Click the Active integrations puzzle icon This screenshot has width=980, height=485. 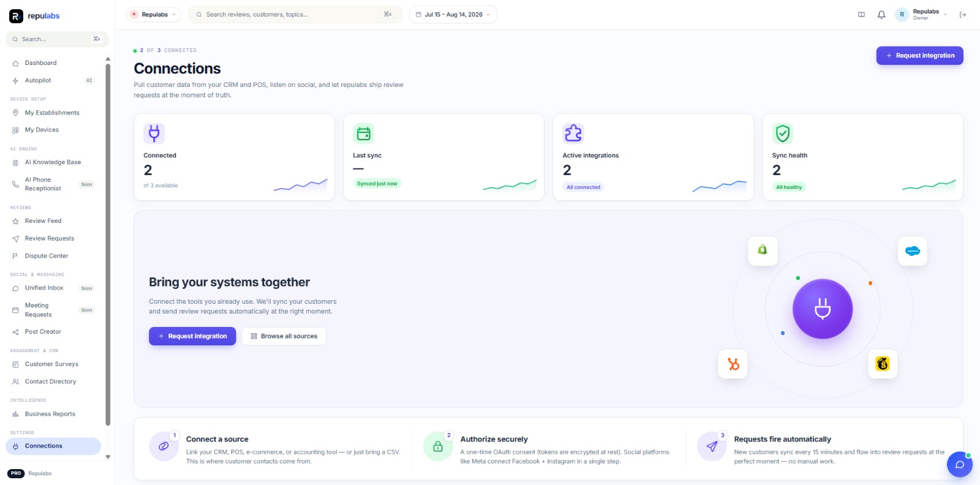pyautogui.click(x=573, y=133)
